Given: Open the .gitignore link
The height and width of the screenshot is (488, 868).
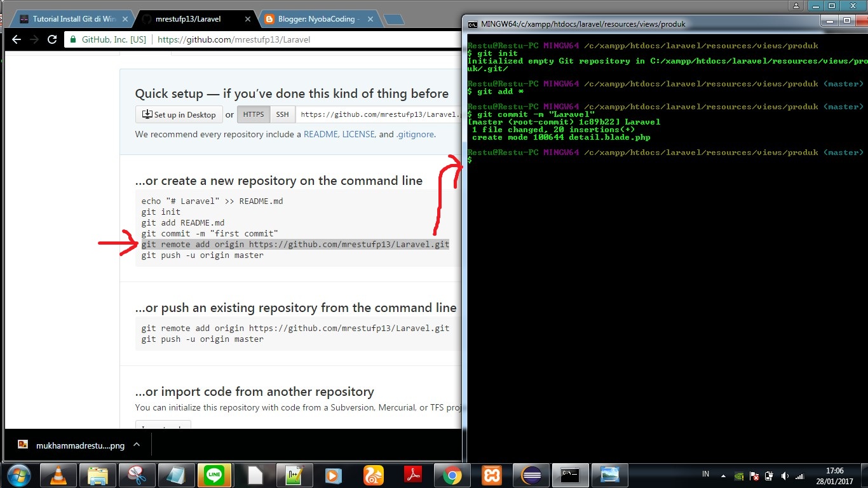Looking at the screenshot, I should tap(416, 134).
